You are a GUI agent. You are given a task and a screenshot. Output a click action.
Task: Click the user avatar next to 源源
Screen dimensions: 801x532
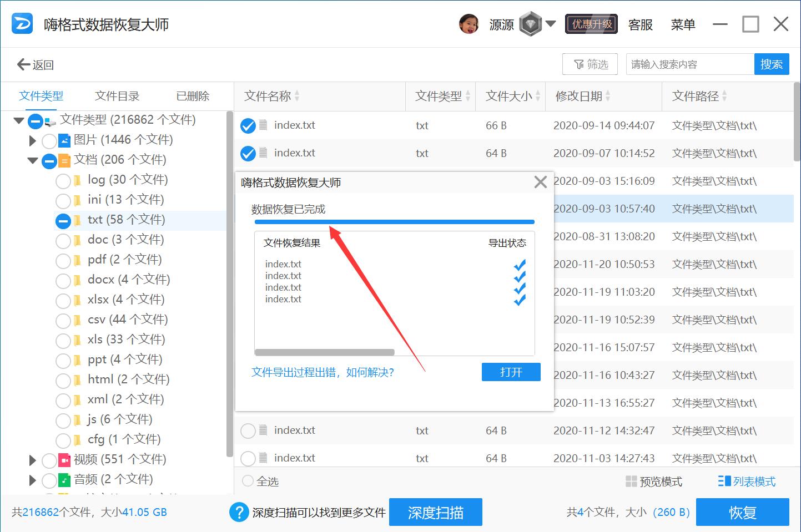[469, 24]
